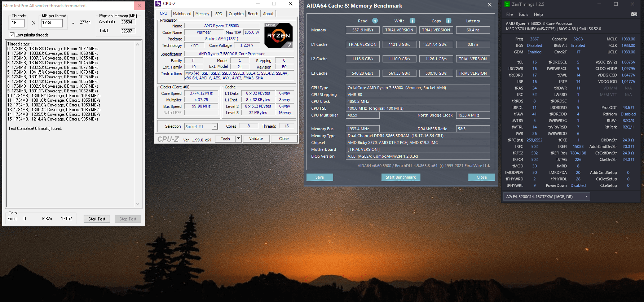Click the MB per thread input field
Screen dimensions: 644x302
click(52, 23)
